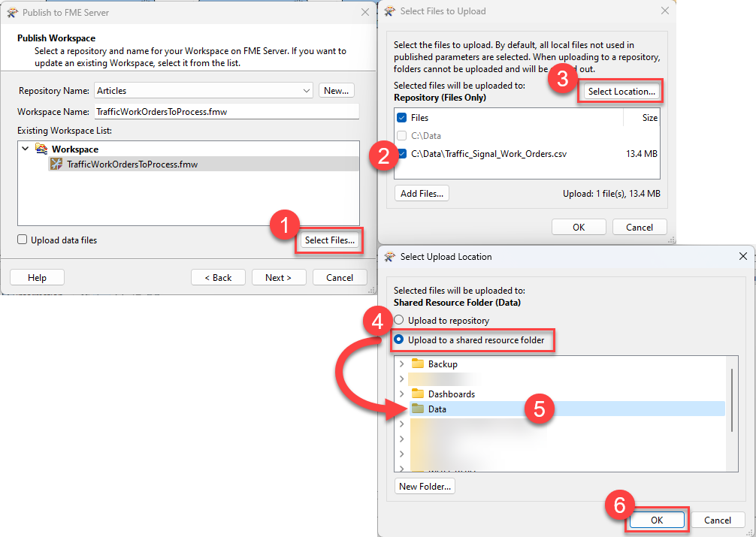Cancel the Publish to FME Server wizard
756x537 pixels.
pyautogui.click(x=340, y=278)
